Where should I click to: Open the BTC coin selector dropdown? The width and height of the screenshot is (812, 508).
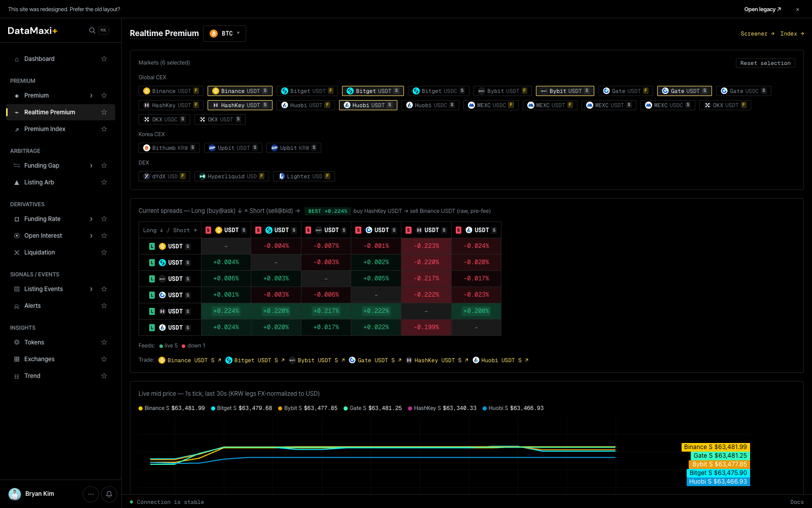[224, 34]
